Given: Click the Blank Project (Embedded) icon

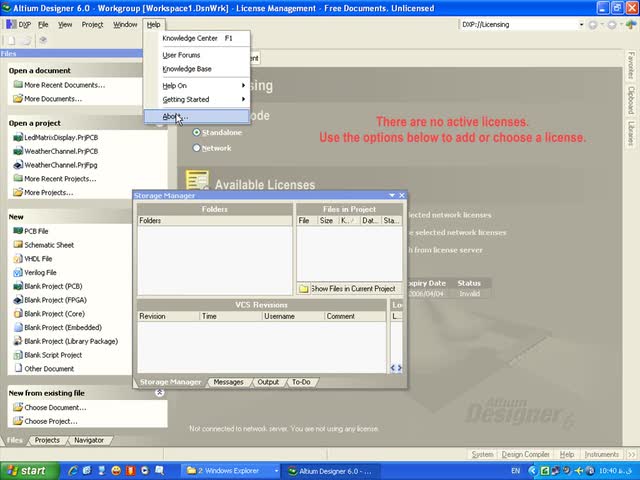Looking at the screenshot, I should (18, 327).
